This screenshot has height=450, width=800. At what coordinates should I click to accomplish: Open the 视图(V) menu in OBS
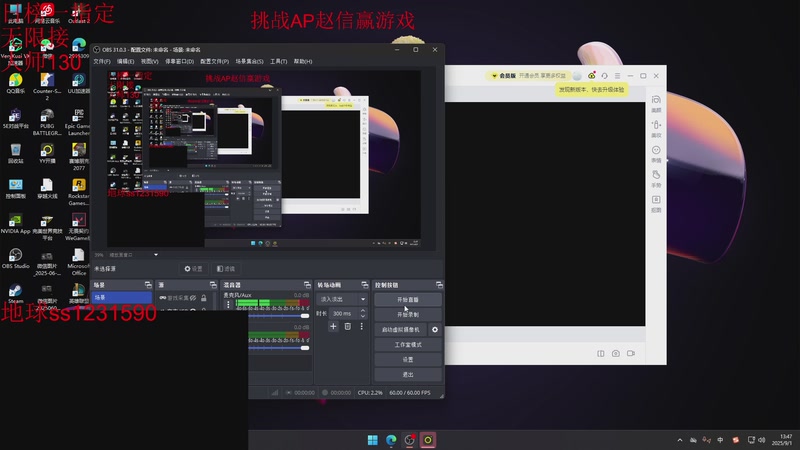click(x=149, y=61)
